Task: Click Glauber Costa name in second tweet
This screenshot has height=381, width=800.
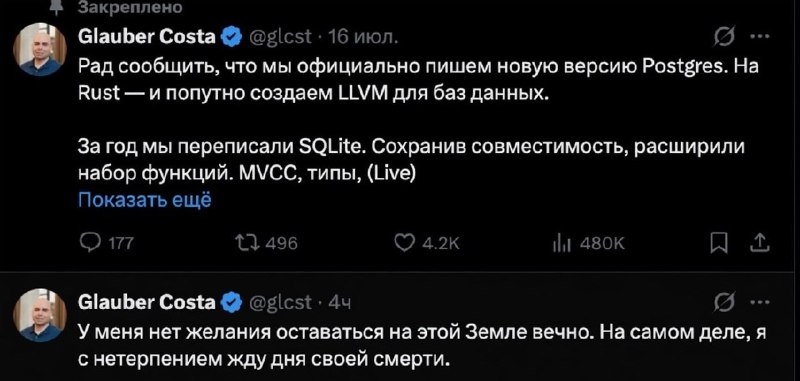Action: (x=147, y=303)
